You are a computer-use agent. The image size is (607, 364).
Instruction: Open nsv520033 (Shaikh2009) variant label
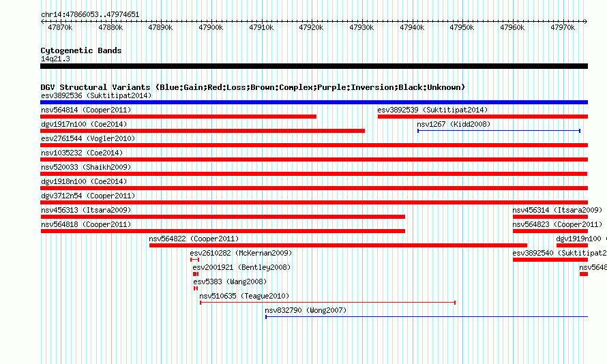(86, 167)
